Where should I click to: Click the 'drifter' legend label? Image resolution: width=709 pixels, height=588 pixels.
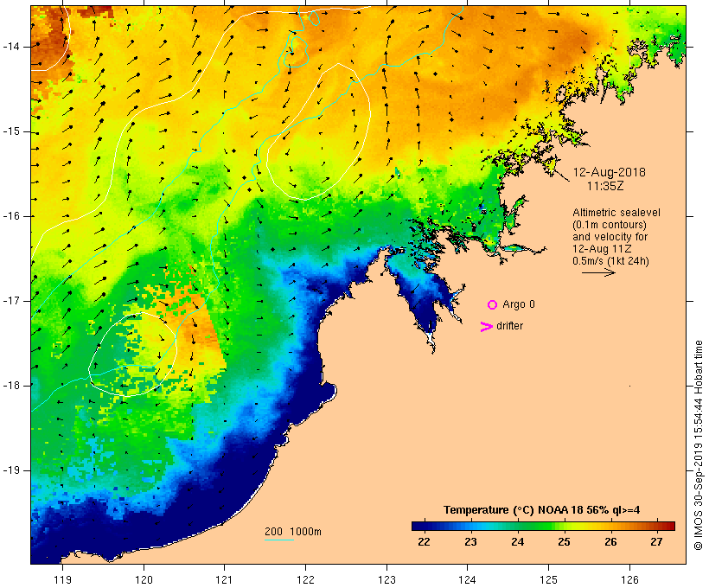click(x=509, y=326)
